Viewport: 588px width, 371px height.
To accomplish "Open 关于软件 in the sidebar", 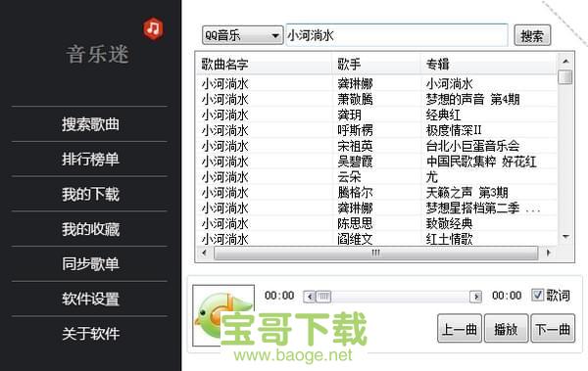I will click(90, 334).
